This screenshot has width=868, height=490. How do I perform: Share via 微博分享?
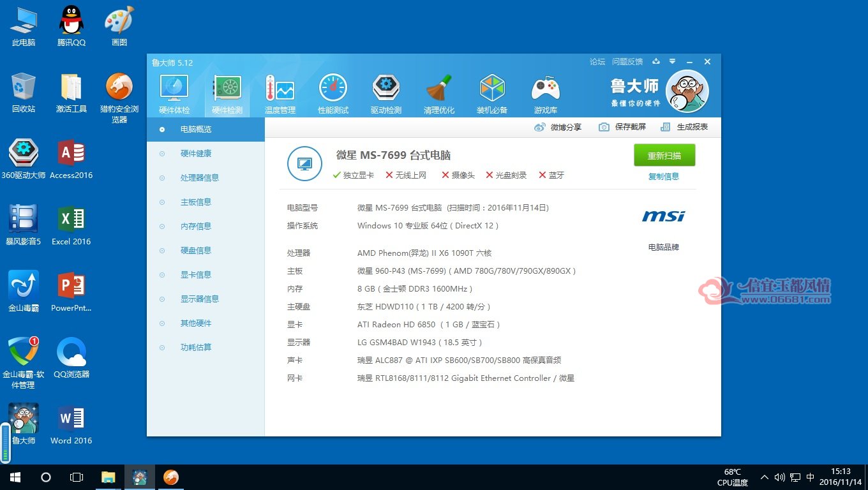pos(558,127)
